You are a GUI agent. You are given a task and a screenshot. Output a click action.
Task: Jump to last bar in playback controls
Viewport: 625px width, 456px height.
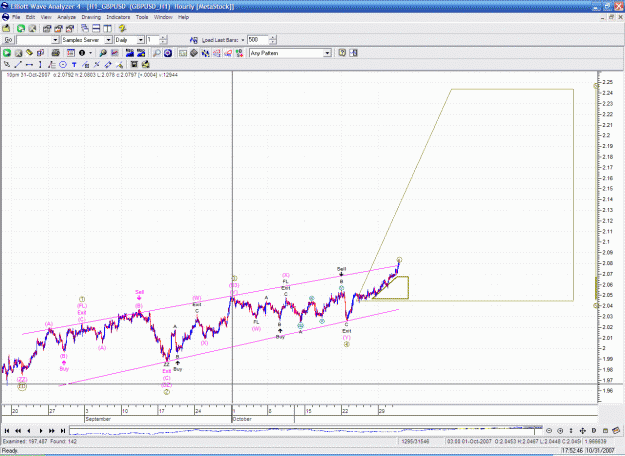(x=63, y=430)
